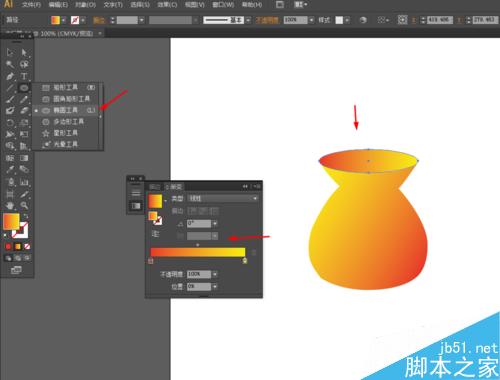Choose Star Tool in flyout

[66, 133]
